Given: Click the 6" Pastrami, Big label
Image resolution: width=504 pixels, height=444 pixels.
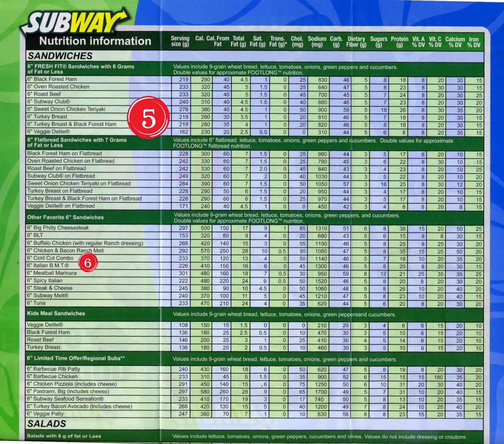Looking at the screenshot, I should click(x=68, y=391).
